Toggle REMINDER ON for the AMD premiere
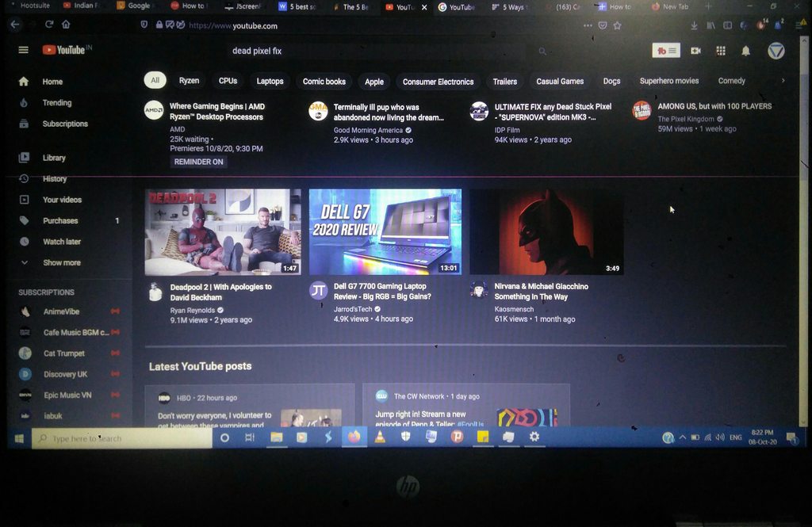 pyautogui.click(x=198, y=161)
